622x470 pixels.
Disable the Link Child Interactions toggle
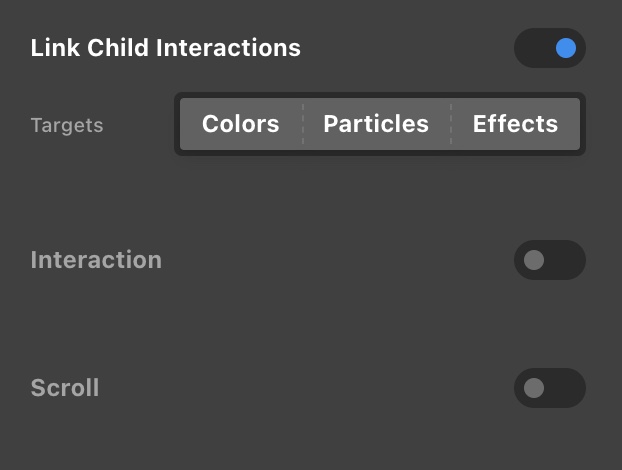tap(549, 48)
